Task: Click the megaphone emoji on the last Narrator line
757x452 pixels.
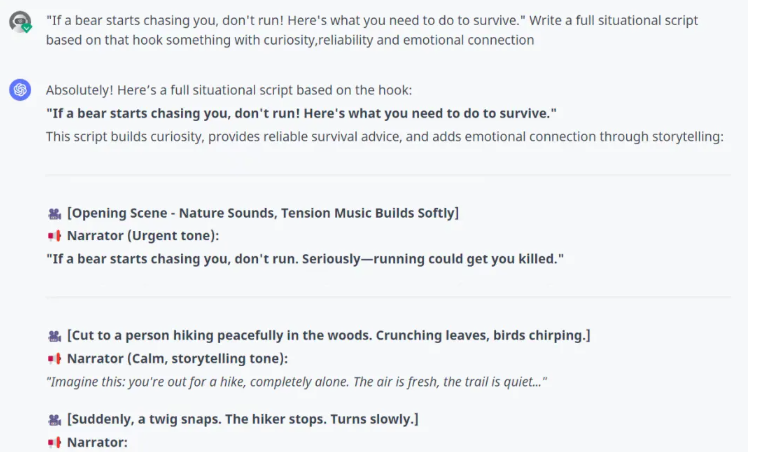Action: pyautogui.click(x=54, y=442)
